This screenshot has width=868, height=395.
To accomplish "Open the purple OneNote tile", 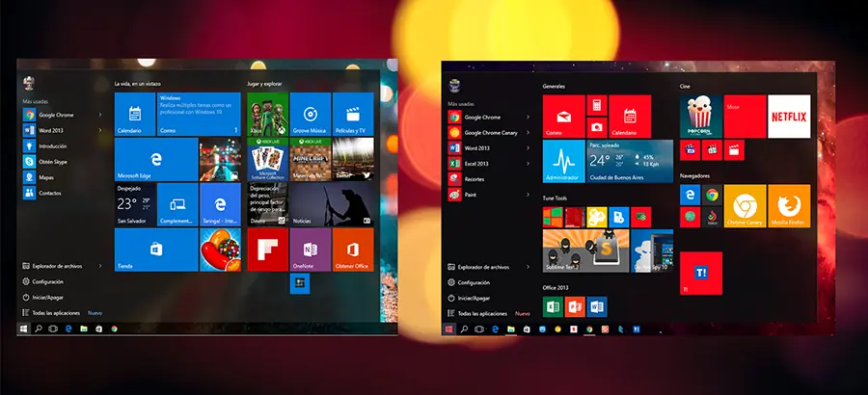I will [x=310, y=250].
